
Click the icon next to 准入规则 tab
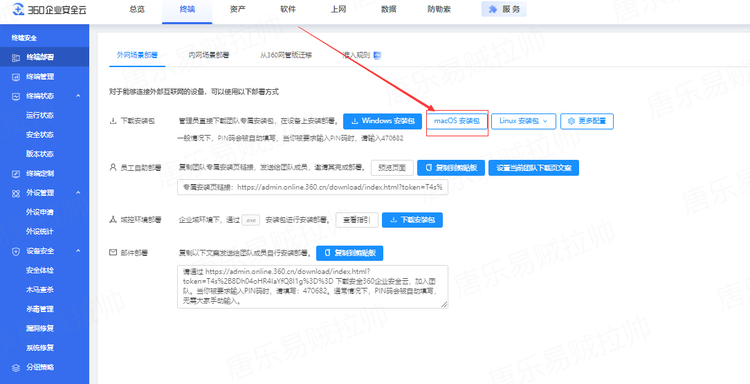pyautogui.click(x=377, y=55)
